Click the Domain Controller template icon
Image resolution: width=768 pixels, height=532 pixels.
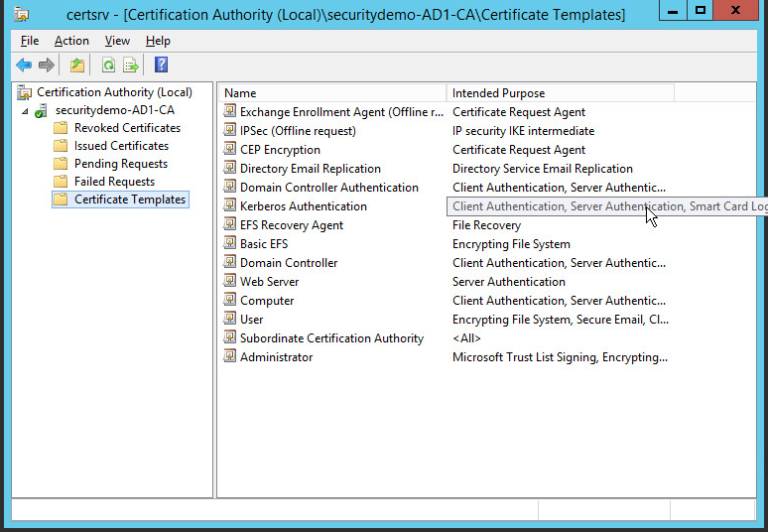tap(230, 262)
